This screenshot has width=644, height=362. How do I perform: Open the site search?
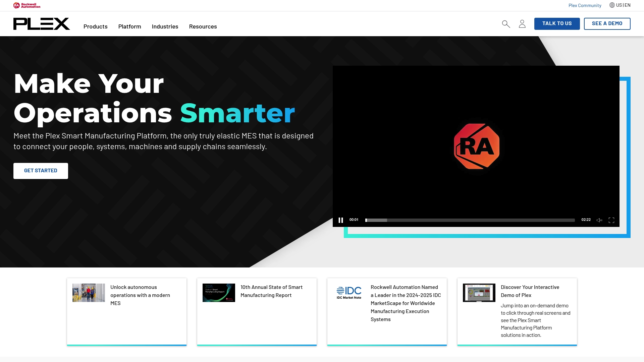click(506, 24)
